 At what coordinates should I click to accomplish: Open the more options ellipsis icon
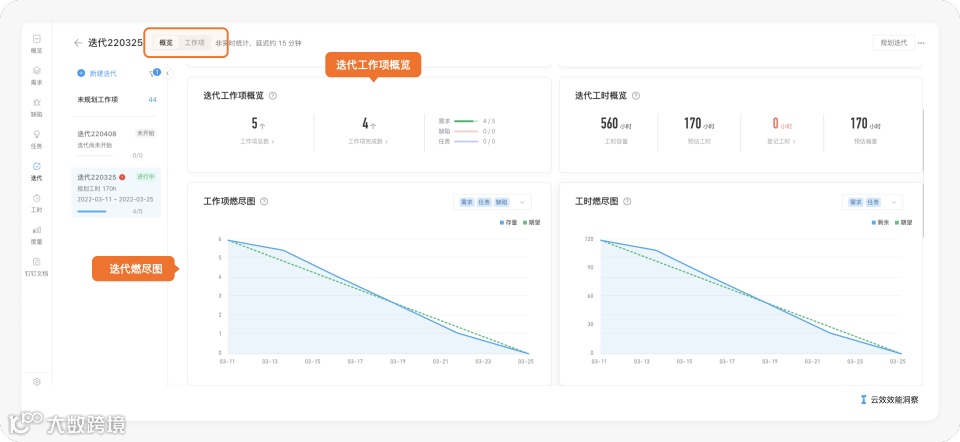(921, 43)
